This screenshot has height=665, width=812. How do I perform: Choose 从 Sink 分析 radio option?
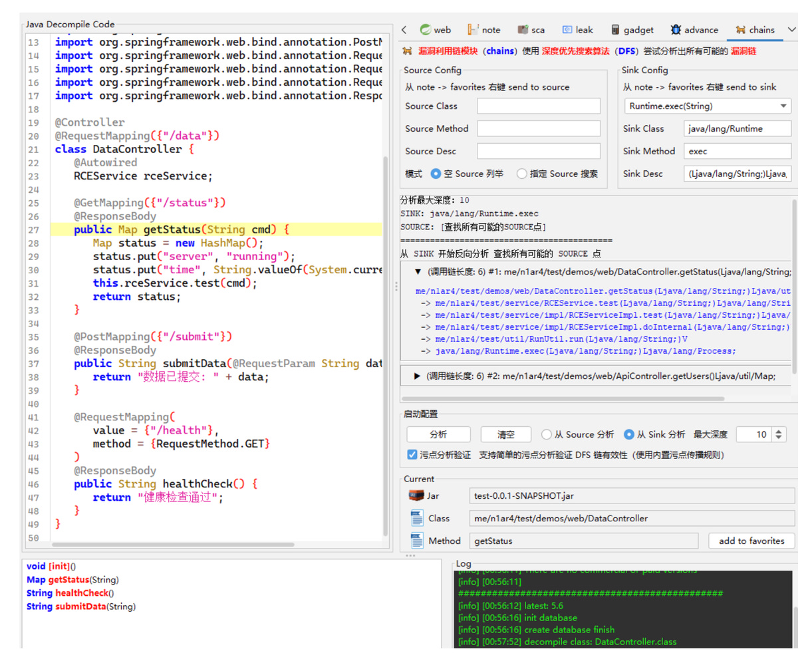click(628, 434)
